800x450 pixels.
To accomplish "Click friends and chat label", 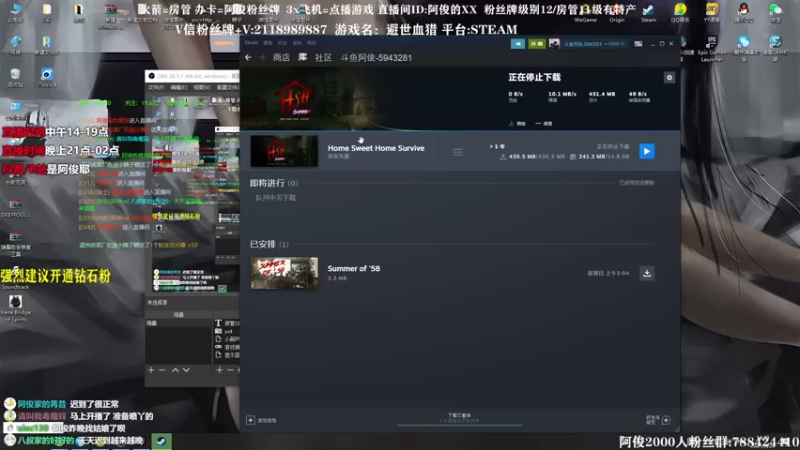I will point(653,420).
